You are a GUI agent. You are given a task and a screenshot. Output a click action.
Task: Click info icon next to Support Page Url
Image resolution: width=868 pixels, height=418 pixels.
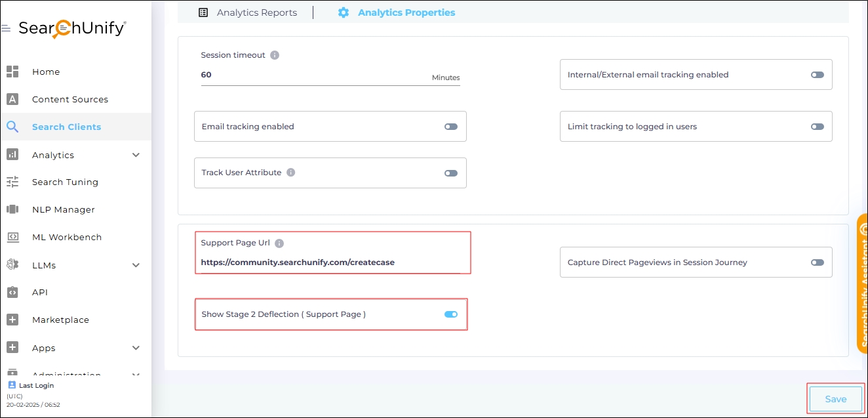279,243
